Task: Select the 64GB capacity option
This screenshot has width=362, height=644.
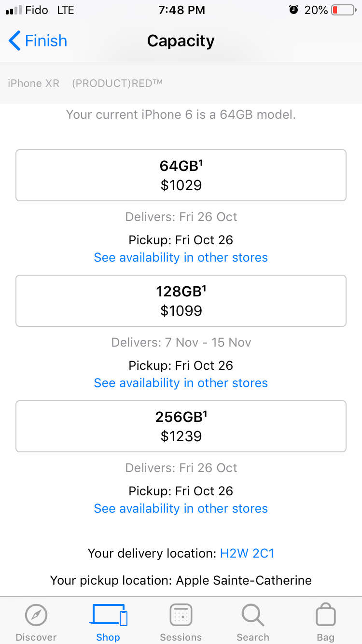Action: (x=181, y=175)
